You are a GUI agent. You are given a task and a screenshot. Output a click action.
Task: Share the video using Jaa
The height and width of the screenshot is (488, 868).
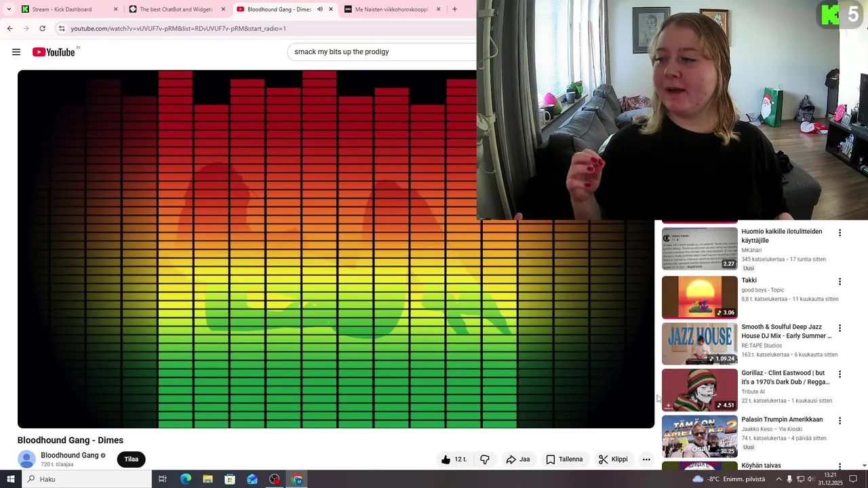tap(518, 460)
